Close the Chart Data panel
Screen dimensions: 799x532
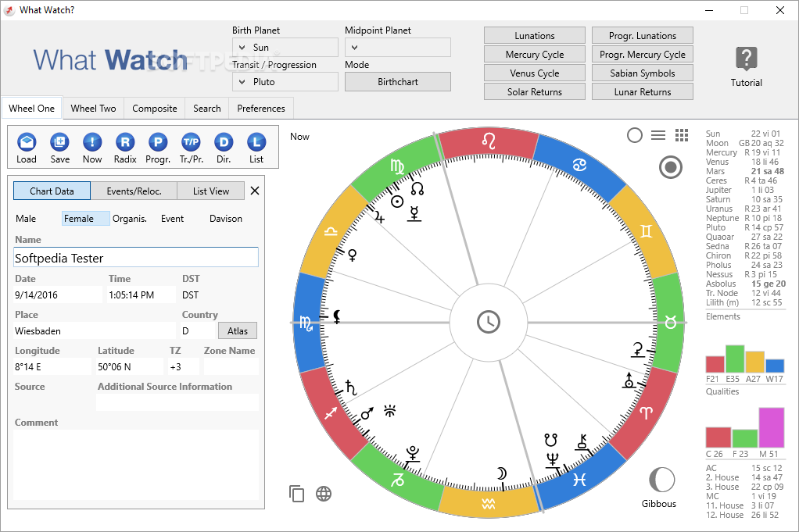tap(255, 191)
